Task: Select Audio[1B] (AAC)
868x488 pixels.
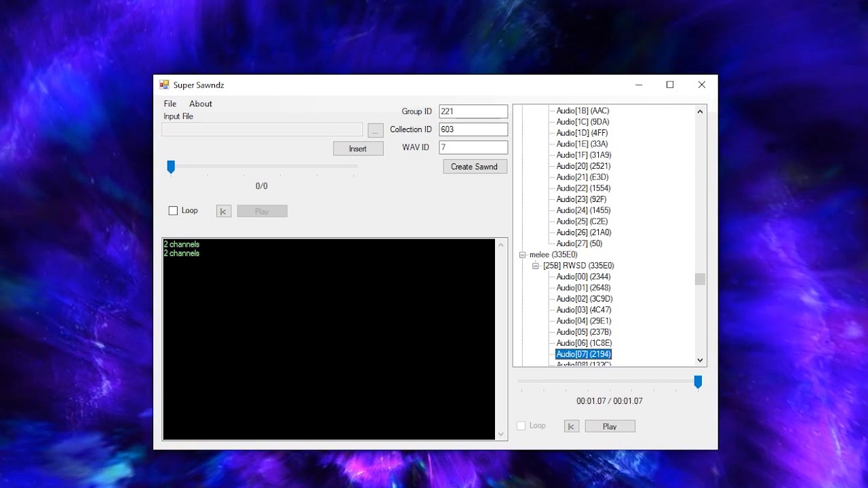Action: (x=583, y=111)
